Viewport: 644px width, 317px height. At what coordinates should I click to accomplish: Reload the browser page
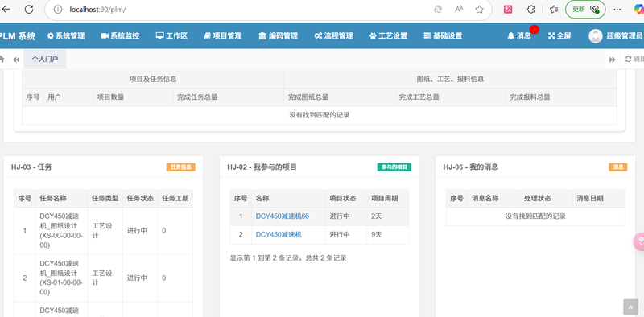tap(29, 10)
